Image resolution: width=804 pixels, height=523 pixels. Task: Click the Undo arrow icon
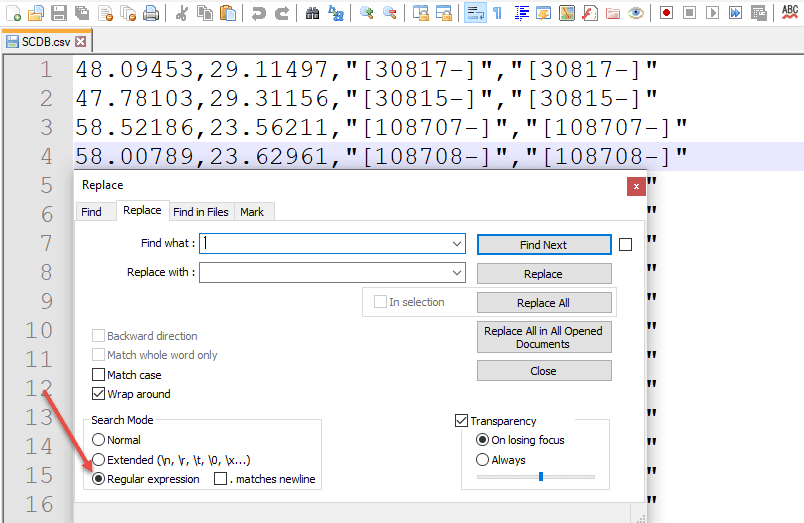(x=259, y=13)
